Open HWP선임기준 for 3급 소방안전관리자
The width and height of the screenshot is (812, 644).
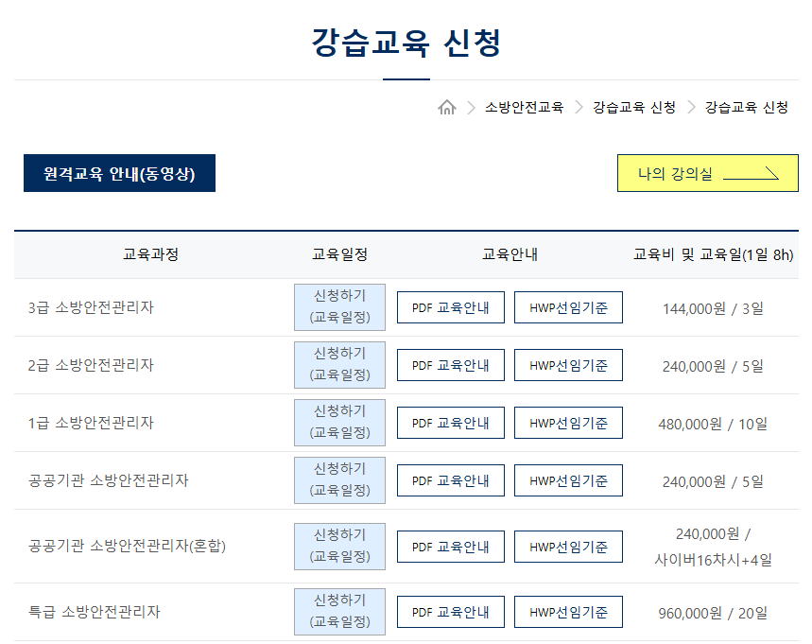pyautogui.click(x=568, y=307)
